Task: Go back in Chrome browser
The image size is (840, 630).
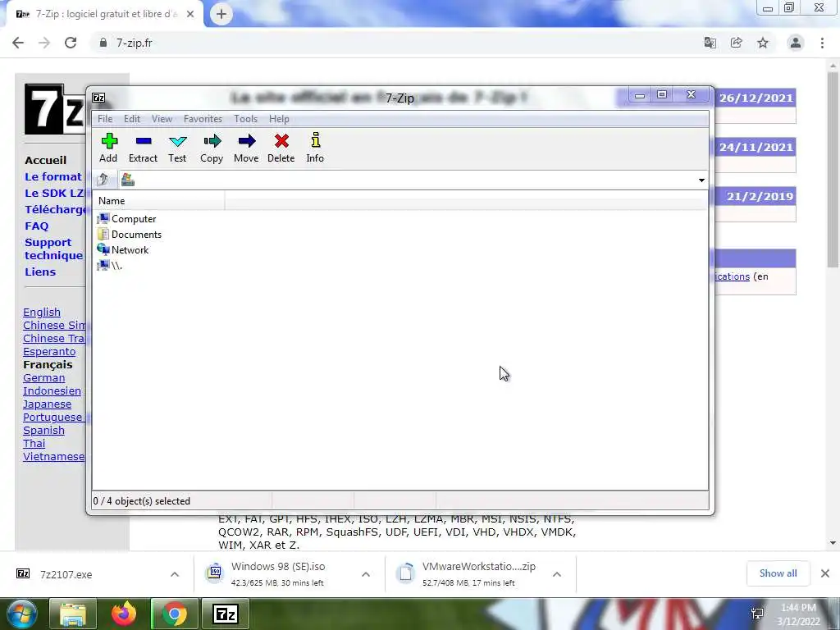Action: coord(18,43)
